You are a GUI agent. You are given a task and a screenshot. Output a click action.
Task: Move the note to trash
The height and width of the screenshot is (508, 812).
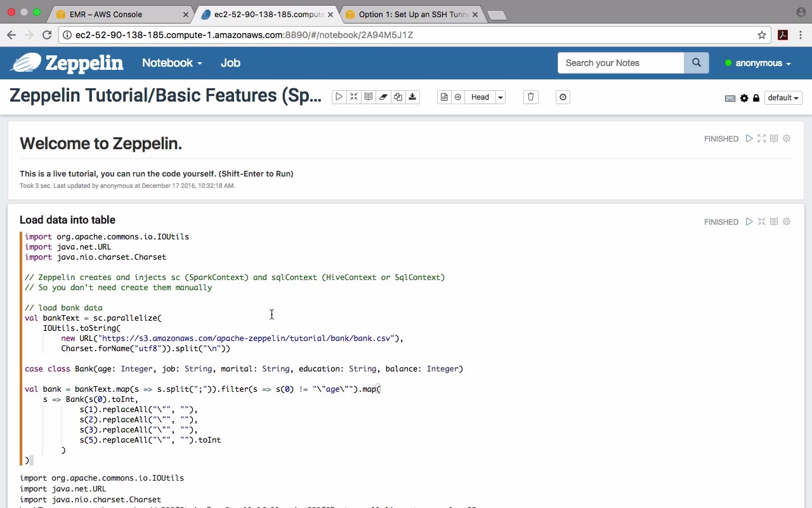(531, 97)
